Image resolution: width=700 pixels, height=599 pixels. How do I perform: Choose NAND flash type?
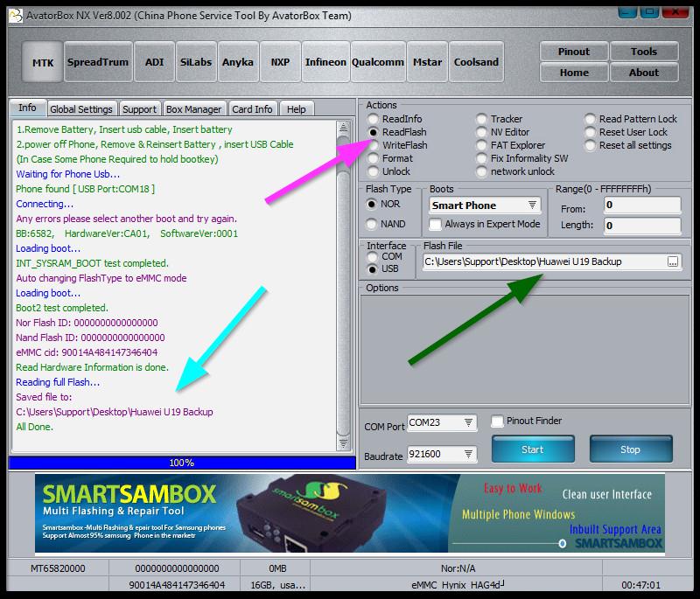pyautogui.click(x=386, y=224)
